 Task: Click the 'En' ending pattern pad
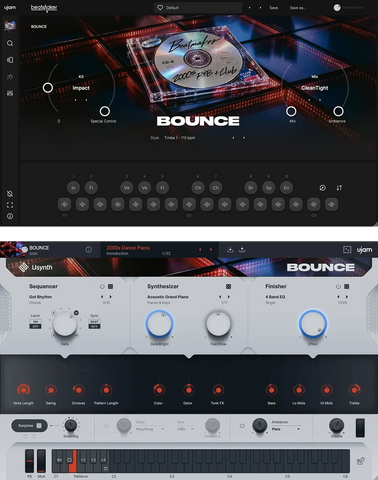286,188
